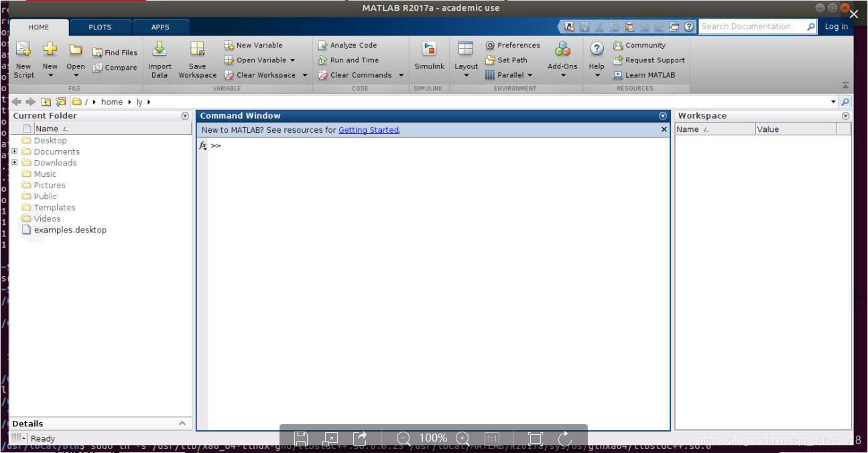The height and width of the screenshot is (453, 868).
Task: Switch to the APPS tab
Action: coord(160,27)
